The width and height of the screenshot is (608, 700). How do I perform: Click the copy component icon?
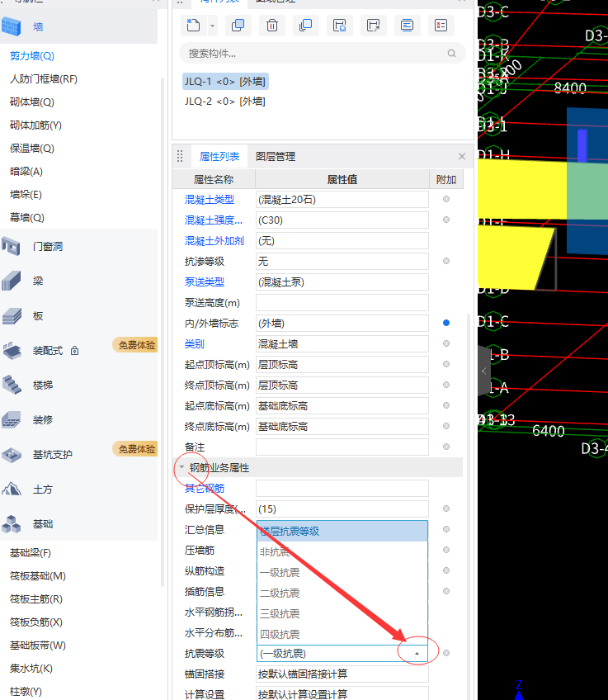pyautogui.click(x=238, y=25)
